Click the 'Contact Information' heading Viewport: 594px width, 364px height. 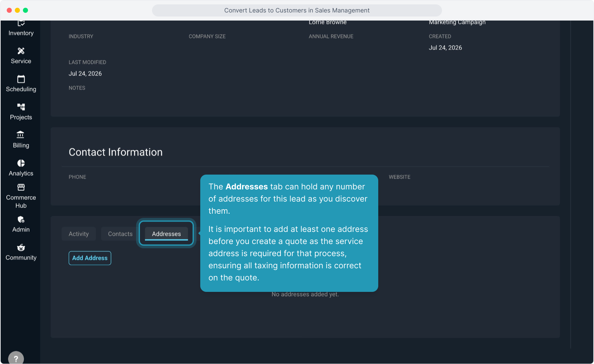coord(116,152)
